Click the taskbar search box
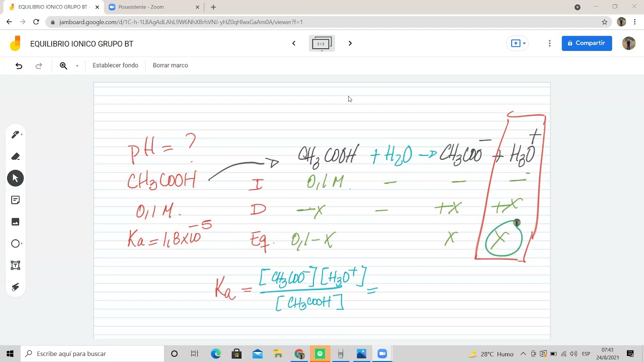Screen dimensions: 644x362 pos(93,354)
